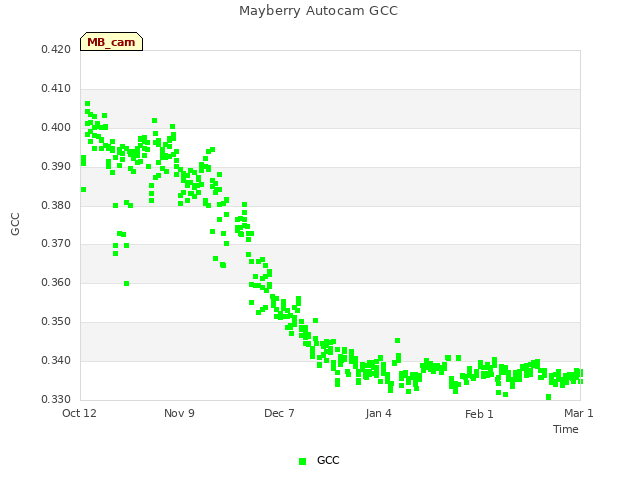
Task: Click the 0.340 y-axis value
Action: (x=56, y=360)
